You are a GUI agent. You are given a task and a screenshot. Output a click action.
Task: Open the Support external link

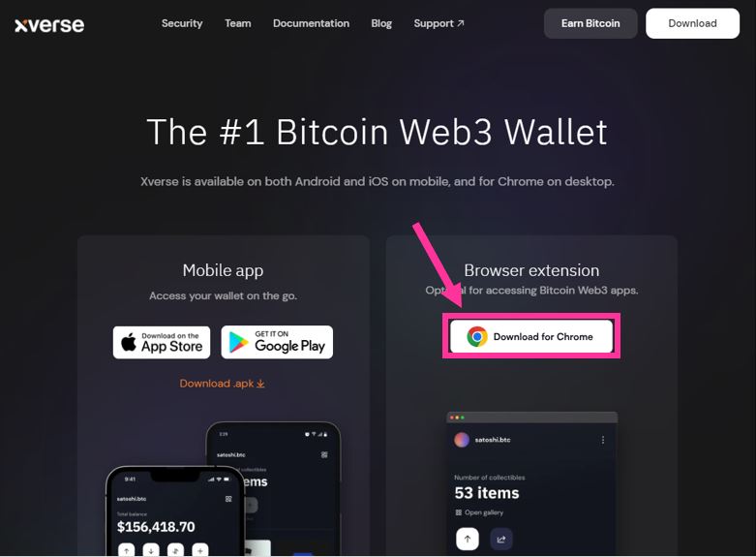[438, 23]
